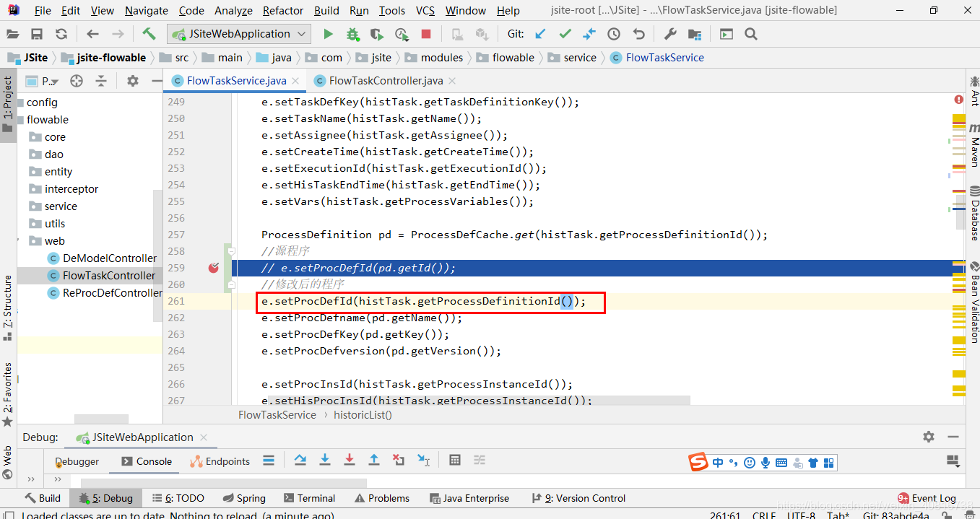Click Step Over in the debug toolbar
Viewport: 980px width, 519px height.
(300, 460)
